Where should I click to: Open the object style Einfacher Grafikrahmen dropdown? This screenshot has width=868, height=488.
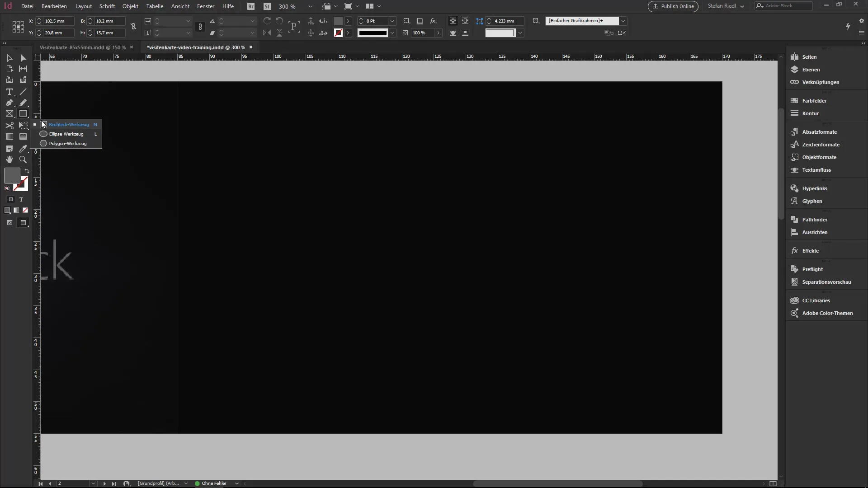pos(623,21)
